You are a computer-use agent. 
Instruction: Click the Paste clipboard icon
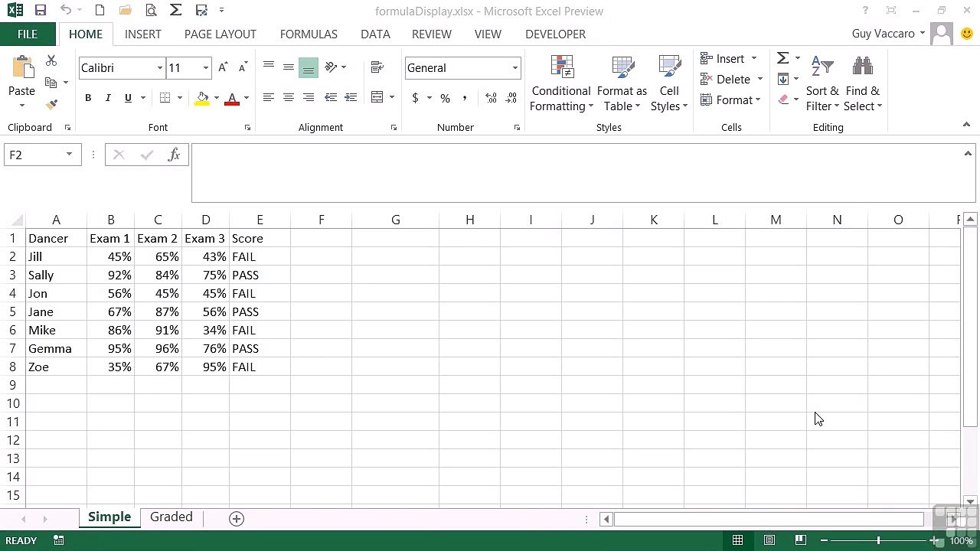point(21,69)
